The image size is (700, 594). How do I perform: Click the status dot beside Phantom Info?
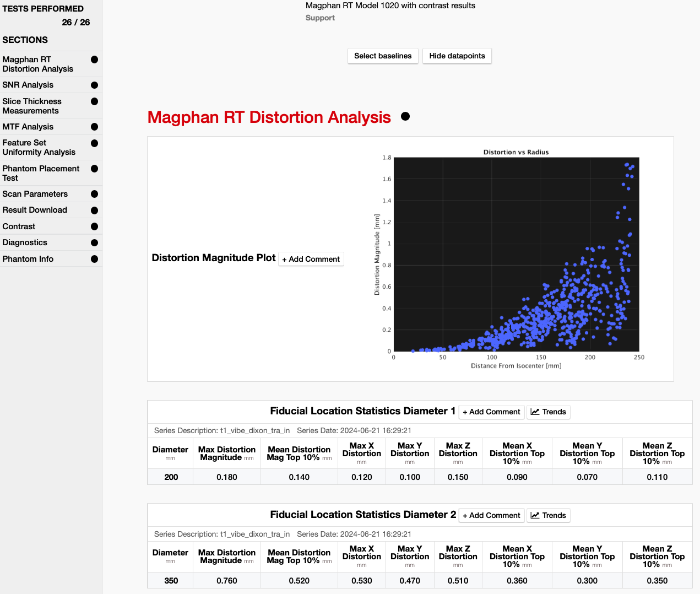tap(94, 260)
